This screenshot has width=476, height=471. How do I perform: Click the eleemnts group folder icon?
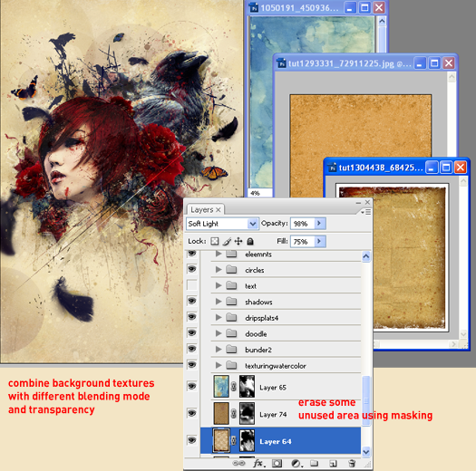[231, 254]
